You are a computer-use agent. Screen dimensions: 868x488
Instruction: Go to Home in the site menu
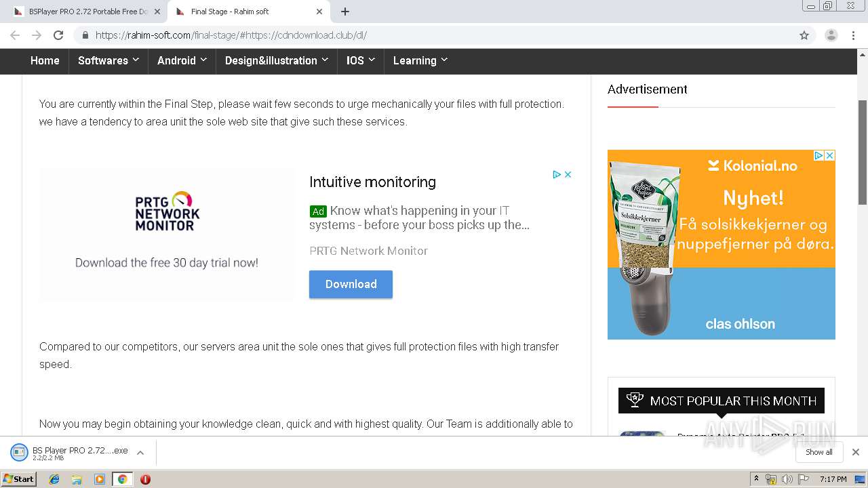click(45, 60)
